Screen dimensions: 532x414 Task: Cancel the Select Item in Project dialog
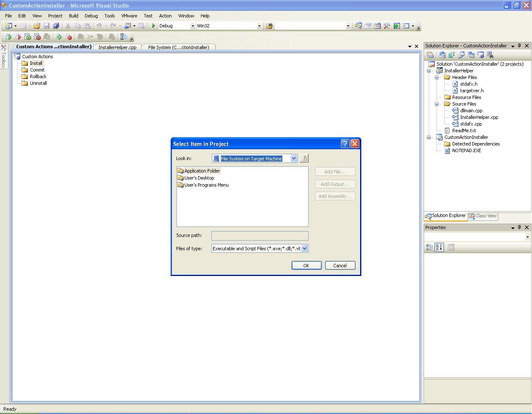[340, 266]
